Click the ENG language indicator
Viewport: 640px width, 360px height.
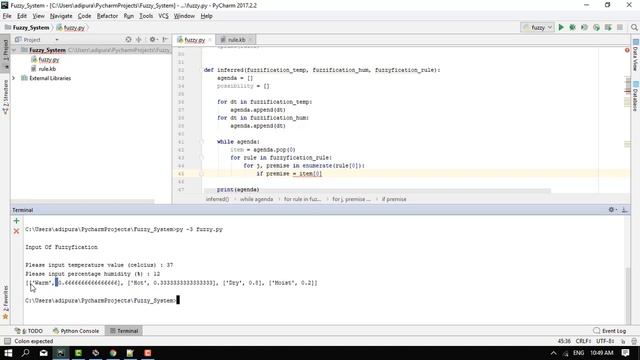(578, 353)
